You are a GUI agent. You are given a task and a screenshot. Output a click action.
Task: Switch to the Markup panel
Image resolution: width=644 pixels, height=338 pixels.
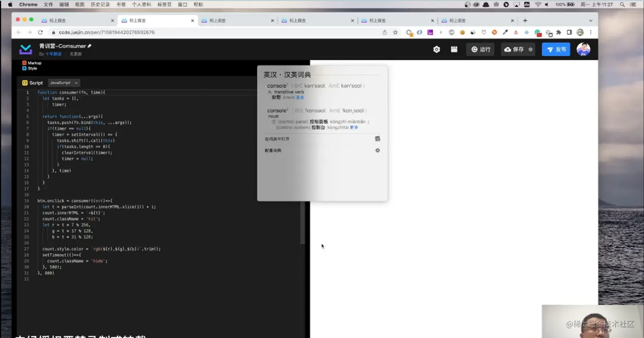(x=32, y=63)
